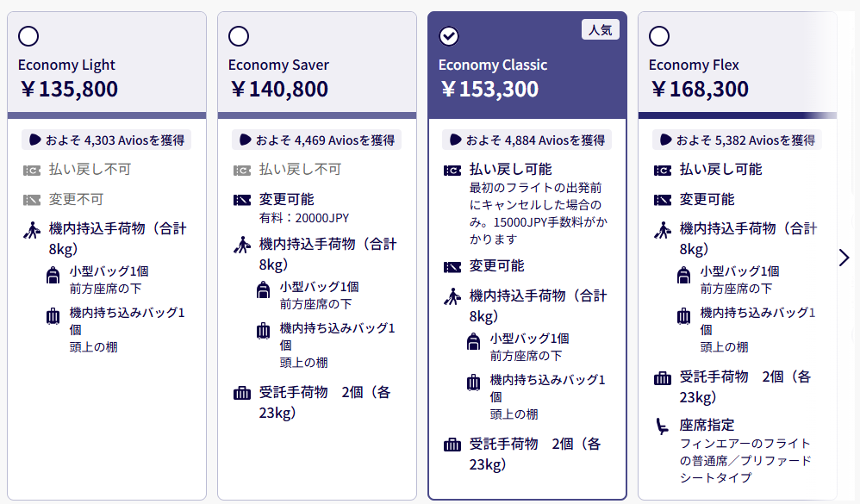Click the ￥168,300 Economy Flex price
The image size is (860, 504).
pos(699,89)
